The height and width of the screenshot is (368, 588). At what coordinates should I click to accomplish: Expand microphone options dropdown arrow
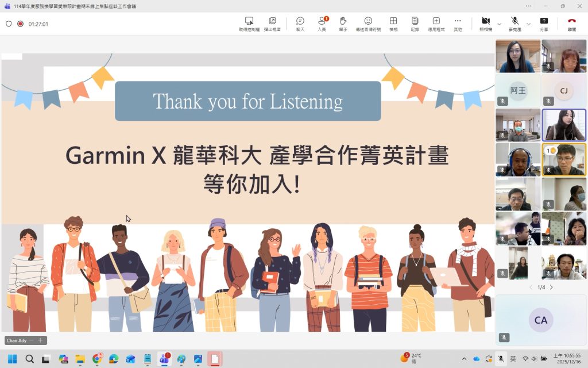tap(528, 24)
